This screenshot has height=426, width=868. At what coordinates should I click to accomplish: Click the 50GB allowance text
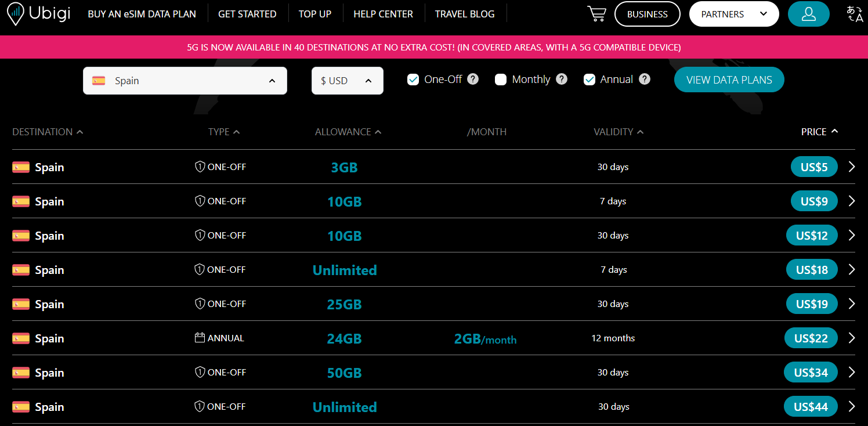pyautogui.click(x=344, y=373)
